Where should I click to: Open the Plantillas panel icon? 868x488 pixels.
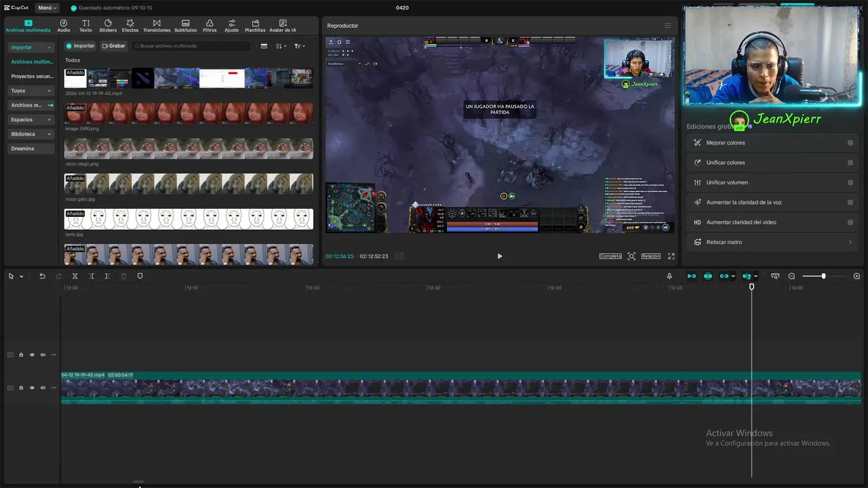click(255, 26)
